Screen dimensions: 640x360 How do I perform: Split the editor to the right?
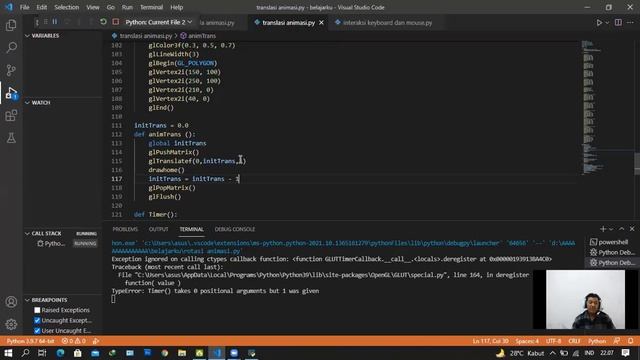coord(618,23)
